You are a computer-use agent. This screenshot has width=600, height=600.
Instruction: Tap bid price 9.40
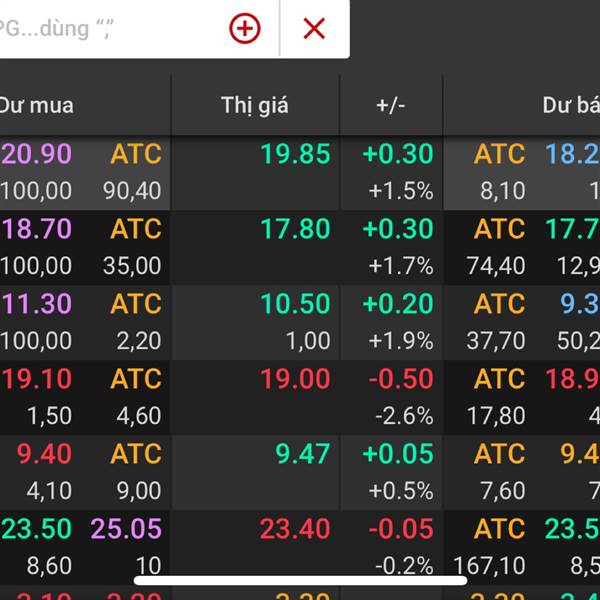click(x=44, y=454)
